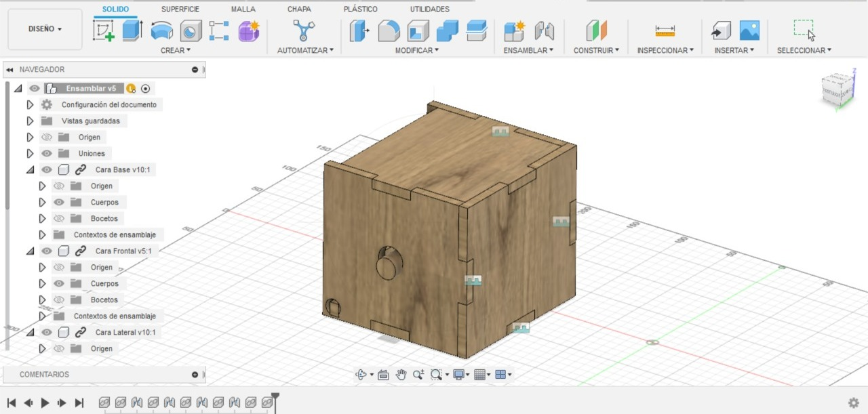Expand Configuración del documento node
868x414 pixels.
[x=30, y=104]
